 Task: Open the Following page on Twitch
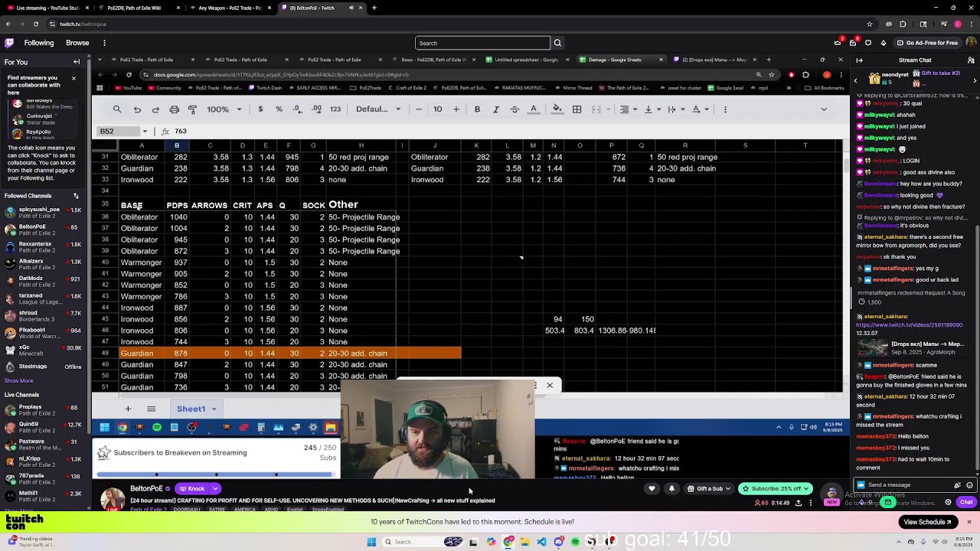tap(38, 43)
